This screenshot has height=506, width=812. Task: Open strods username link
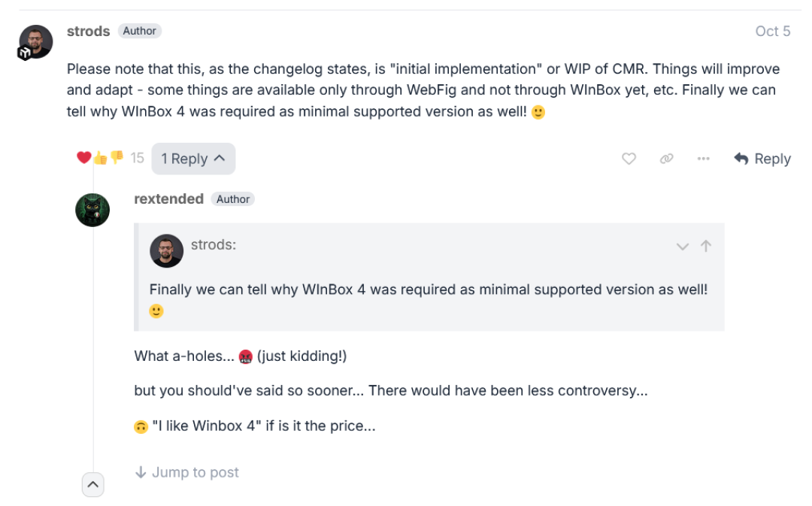[88, 31]
